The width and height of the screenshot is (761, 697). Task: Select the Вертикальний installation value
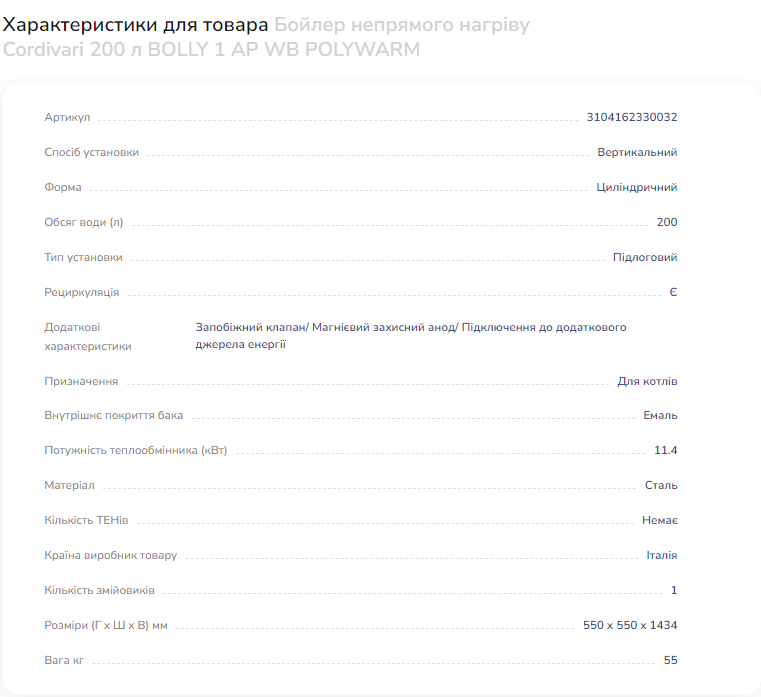pos(637,152)
